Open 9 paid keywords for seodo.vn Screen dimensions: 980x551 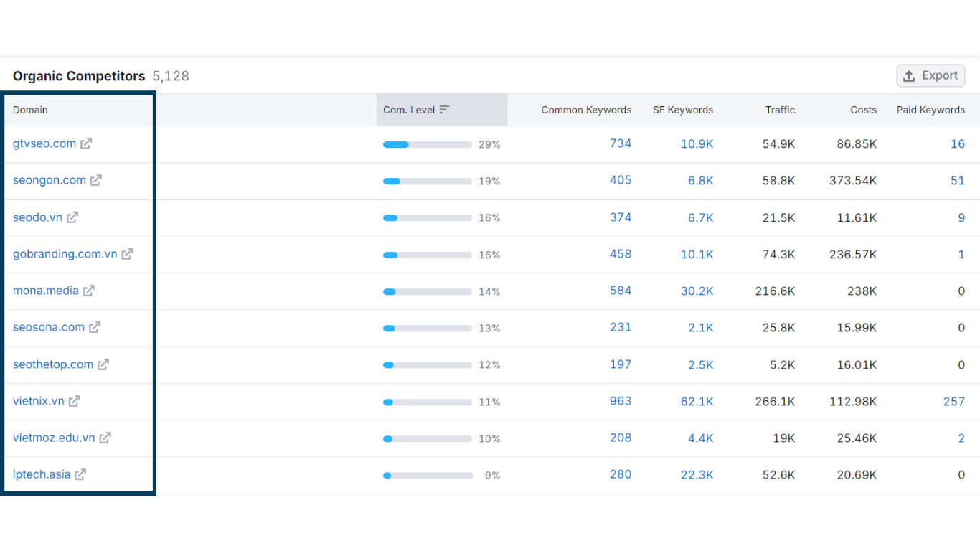[961, 217]
